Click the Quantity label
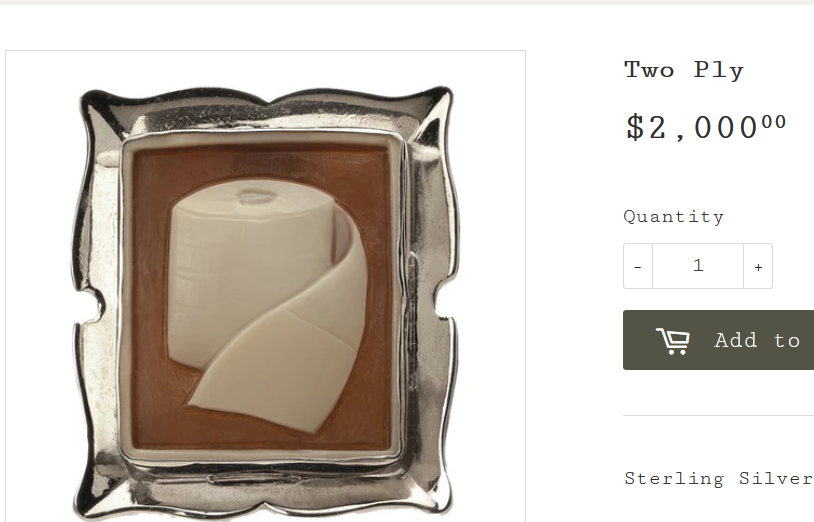This screenshot has width=814, height=522. 673,216
